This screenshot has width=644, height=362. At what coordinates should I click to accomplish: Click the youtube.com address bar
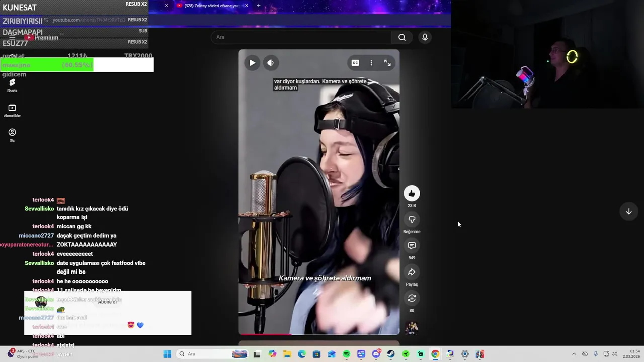(89, 20)
